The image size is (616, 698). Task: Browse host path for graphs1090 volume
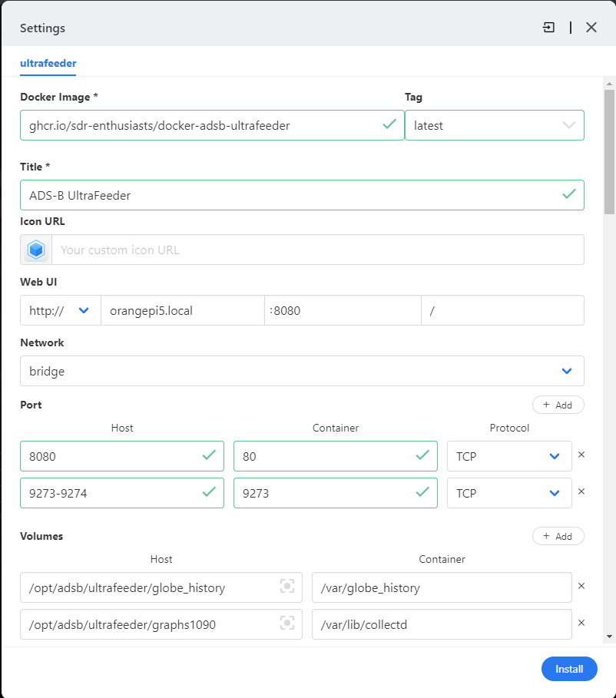287,623
